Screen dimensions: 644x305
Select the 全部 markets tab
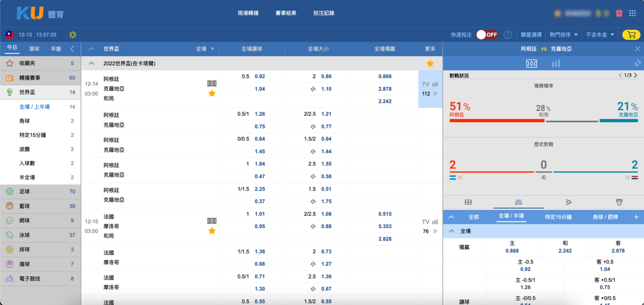(474, 217)
